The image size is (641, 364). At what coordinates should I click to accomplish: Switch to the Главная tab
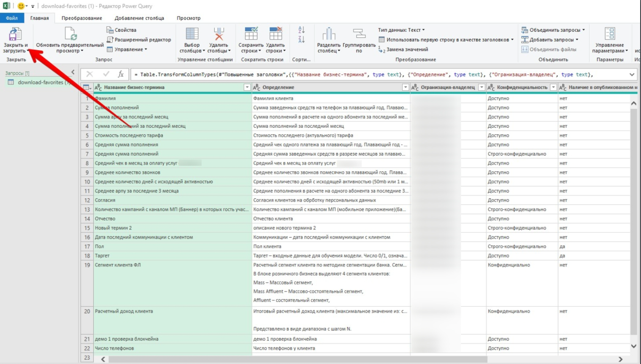[x=39, y=18]
